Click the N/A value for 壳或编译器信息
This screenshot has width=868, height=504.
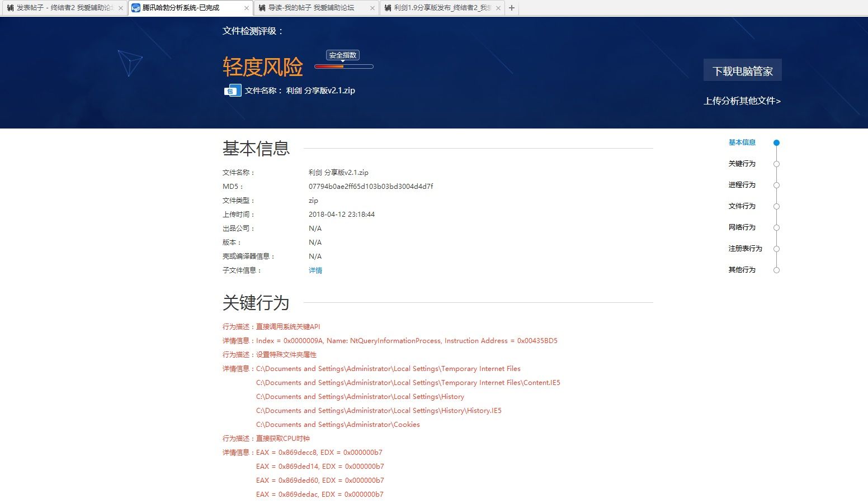[315, 256]
